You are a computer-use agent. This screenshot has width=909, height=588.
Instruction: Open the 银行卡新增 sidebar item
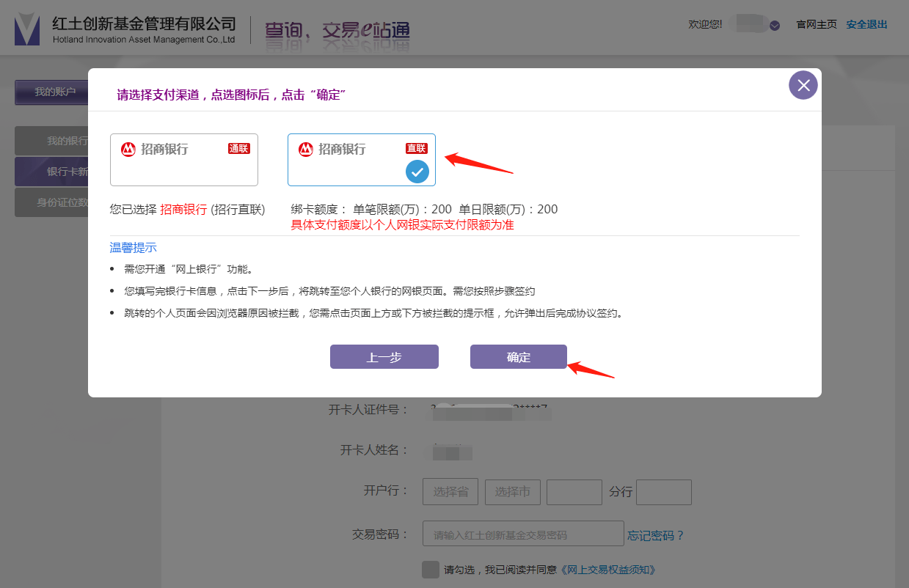point(51,172)
